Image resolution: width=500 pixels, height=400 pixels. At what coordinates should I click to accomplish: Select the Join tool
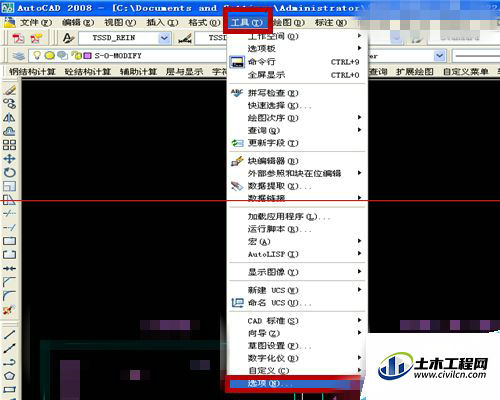(9, 268)
